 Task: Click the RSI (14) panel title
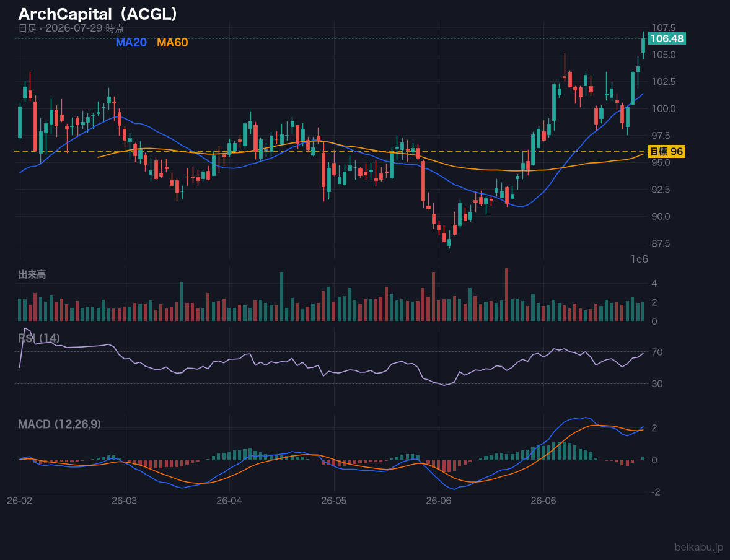[x=39, y=338]
